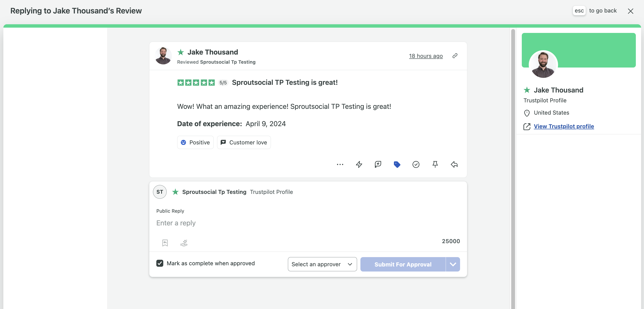644x309 pixels.
Task: Click the 18 hours ago timestamp
Action: (426, 56)
